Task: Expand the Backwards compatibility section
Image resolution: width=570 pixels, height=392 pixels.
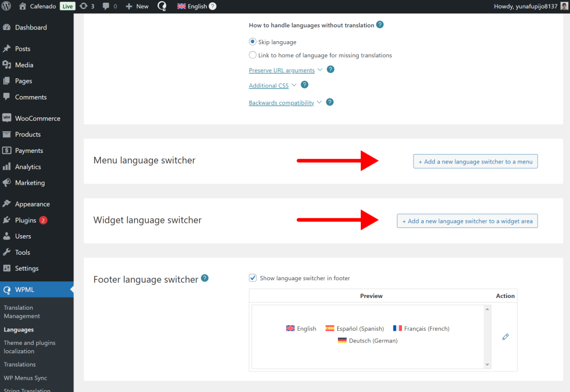Action: (281, 102)
